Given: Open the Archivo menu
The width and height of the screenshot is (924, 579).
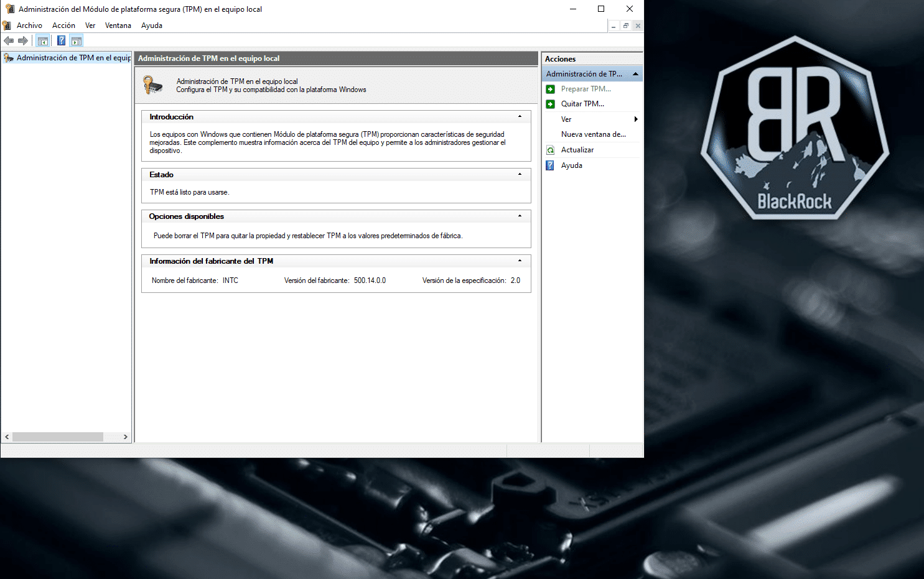Looking at the screenshot, I should point(29,25).
